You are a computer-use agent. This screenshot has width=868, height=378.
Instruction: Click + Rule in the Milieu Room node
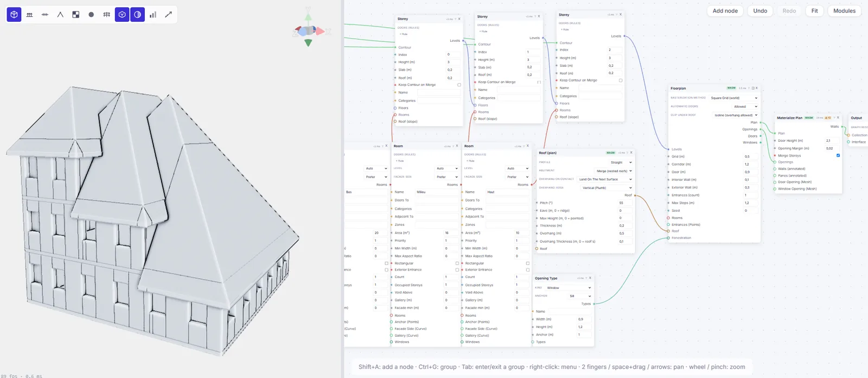pos(400,161)
